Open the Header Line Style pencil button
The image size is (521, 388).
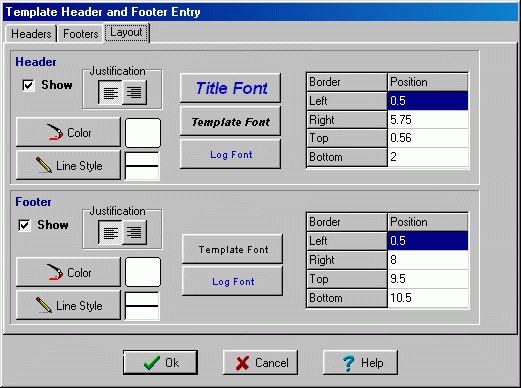[x=68, y=165]
